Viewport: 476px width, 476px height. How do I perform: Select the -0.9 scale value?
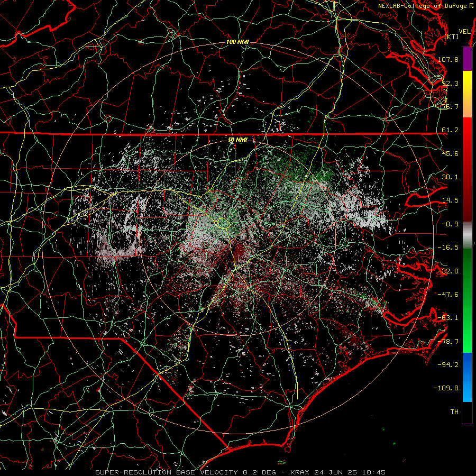pyautogui.click(x=450, y=224)
